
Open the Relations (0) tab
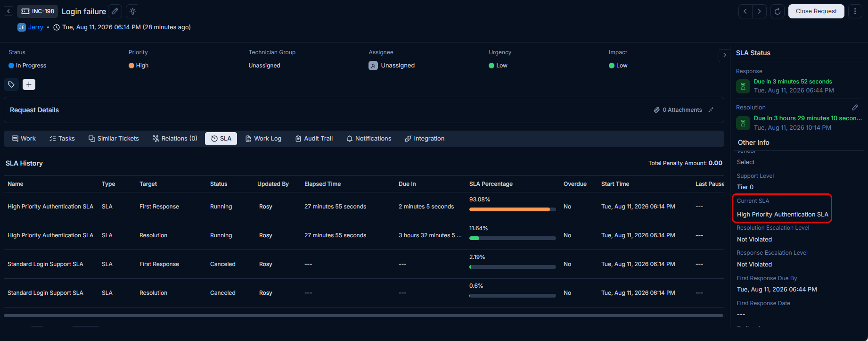point(175,139)
